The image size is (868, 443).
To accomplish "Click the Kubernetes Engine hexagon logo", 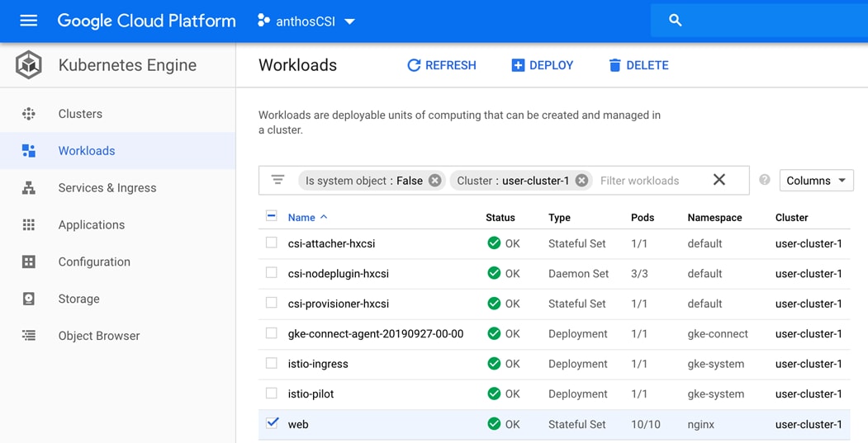I will [x=29, y=64].
